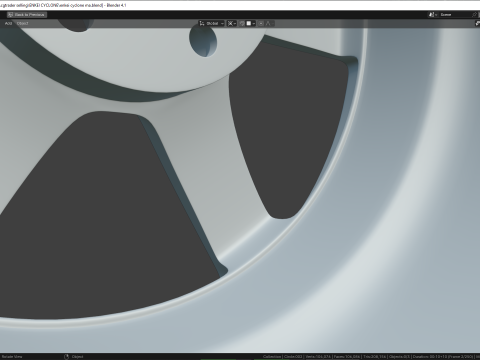Click the Verts count in the status bar
Viewport: 480px width, 360px height.
pos(318,357)
